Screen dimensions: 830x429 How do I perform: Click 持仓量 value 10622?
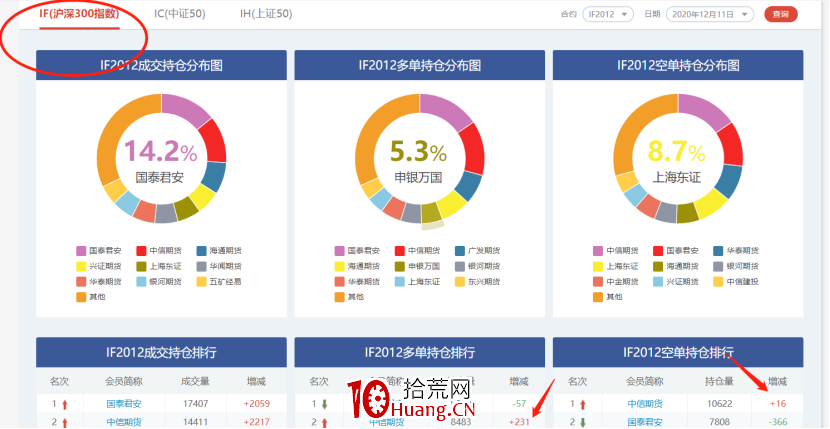point(719,404)
